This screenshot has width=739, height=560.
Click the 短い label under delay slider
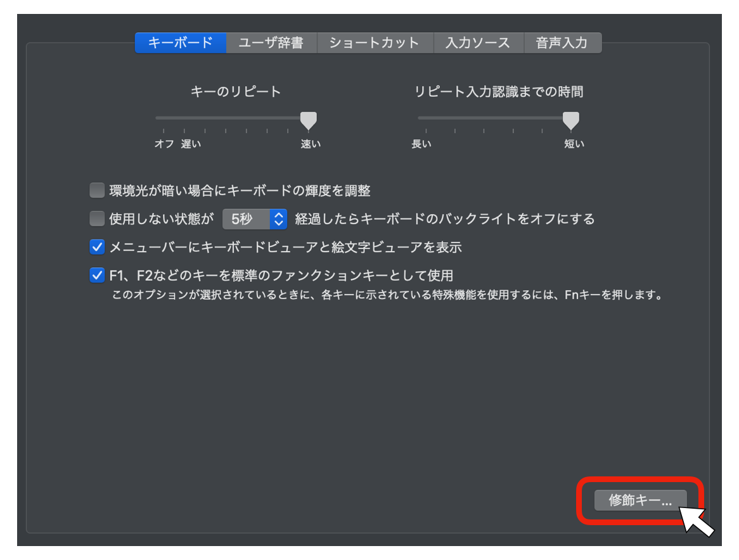coord(574,144)
